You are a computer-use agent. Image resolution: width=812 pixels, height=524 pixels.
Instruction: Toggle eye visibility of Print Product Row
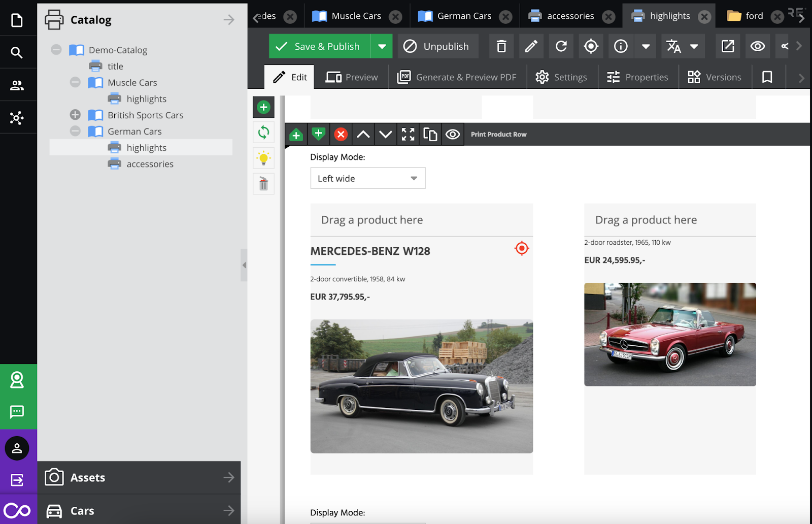(x=453, y=135)
